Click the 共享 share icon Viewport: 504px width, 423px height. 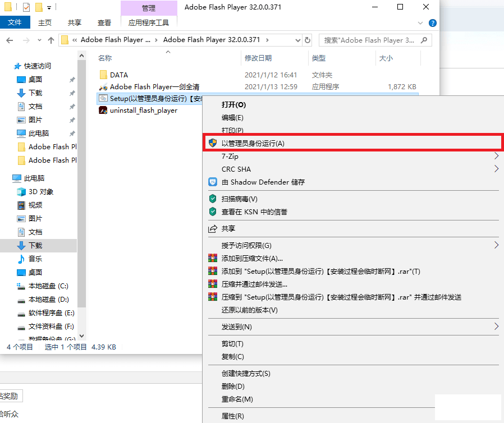click(213, 229)
